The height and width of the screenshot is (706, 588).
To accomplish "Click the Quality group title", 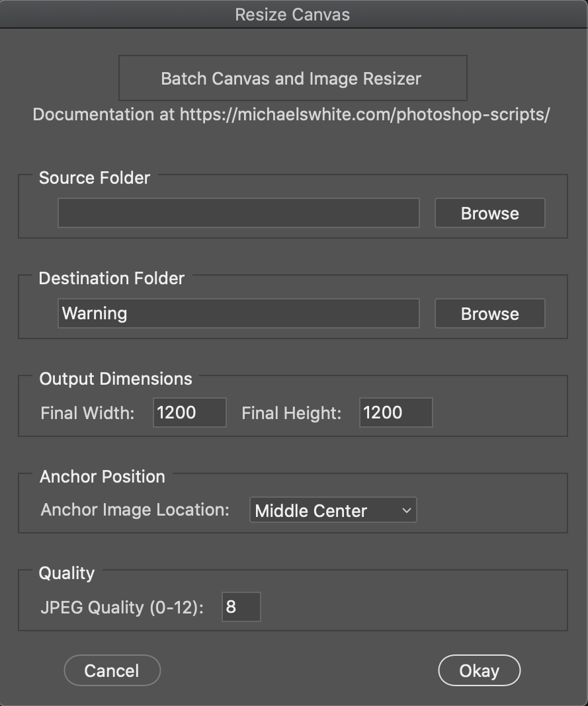I will 67,574.
